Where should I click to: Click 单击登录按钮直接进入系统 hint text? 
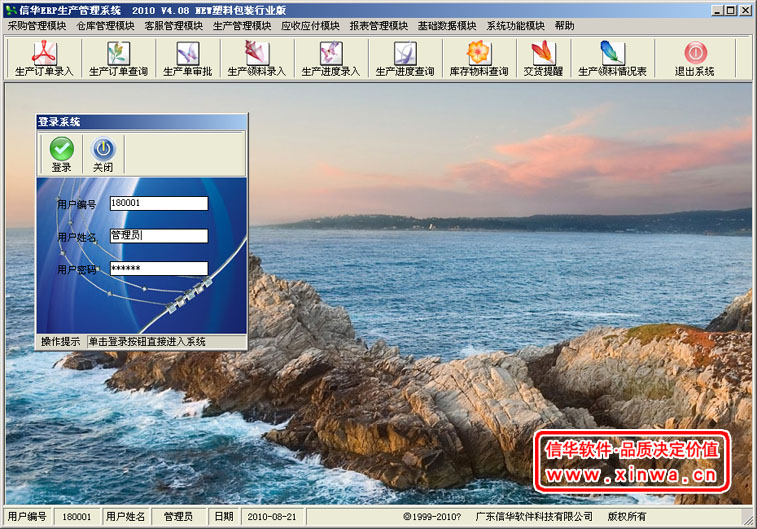coord(147,342)
